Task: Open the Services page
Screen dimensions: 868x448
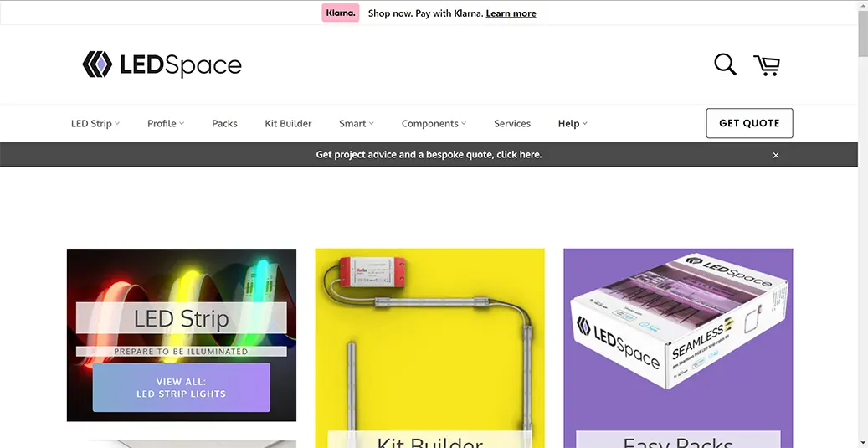Action: (512, 123)
